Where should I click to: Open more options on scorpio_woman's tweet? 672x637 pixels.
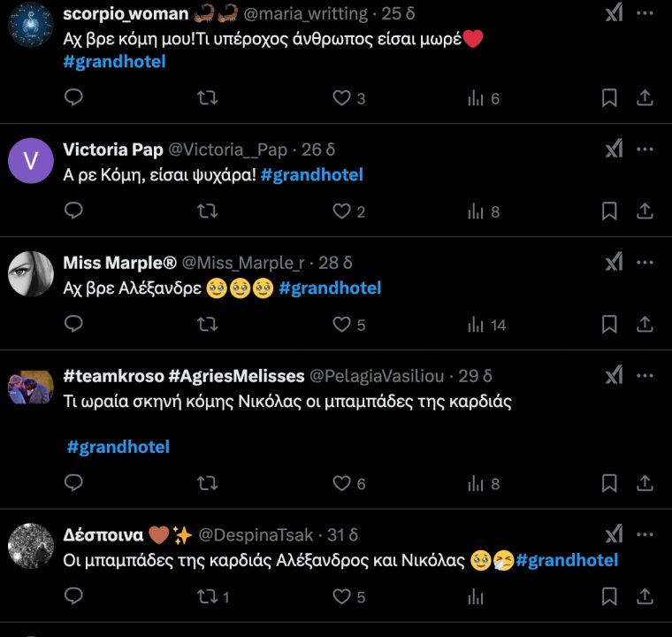[645, 13]
